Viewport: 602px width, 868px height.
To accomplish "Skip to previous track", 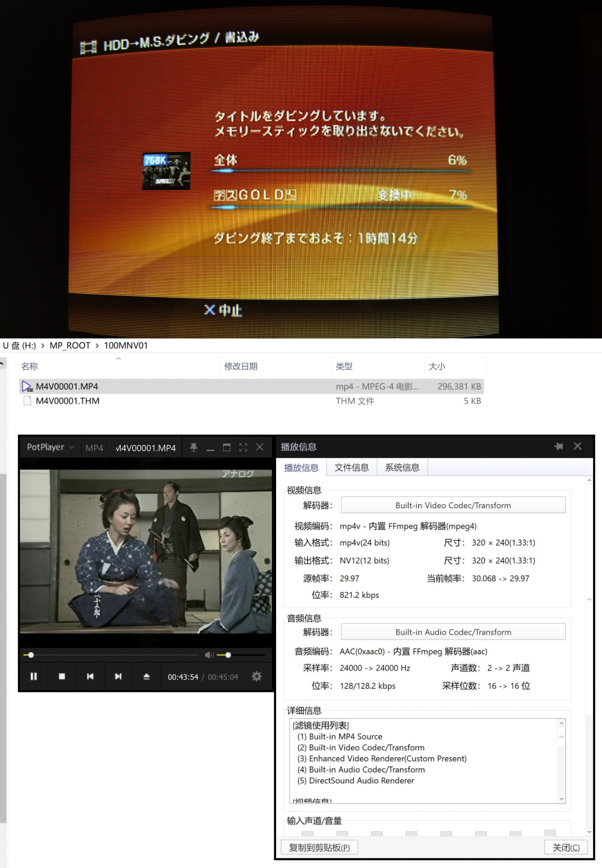I will 90,676.
